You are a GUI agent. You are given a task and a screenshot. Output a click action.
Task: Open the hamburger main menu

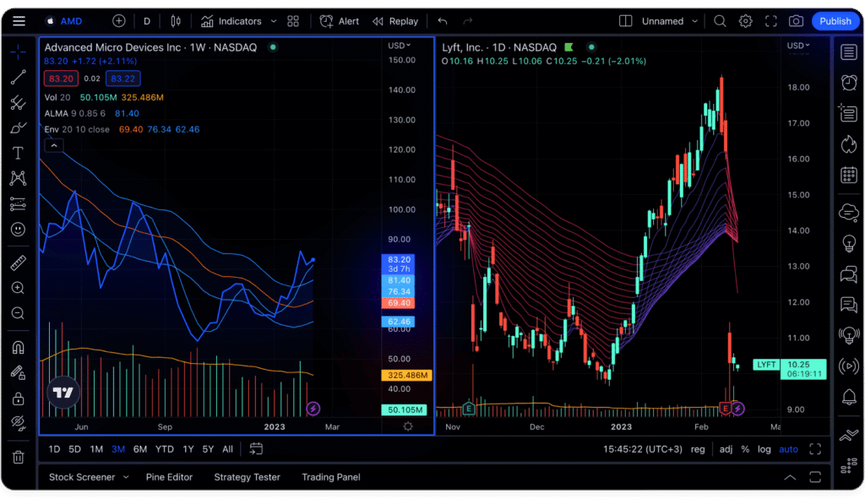click(x=19, y=21)
